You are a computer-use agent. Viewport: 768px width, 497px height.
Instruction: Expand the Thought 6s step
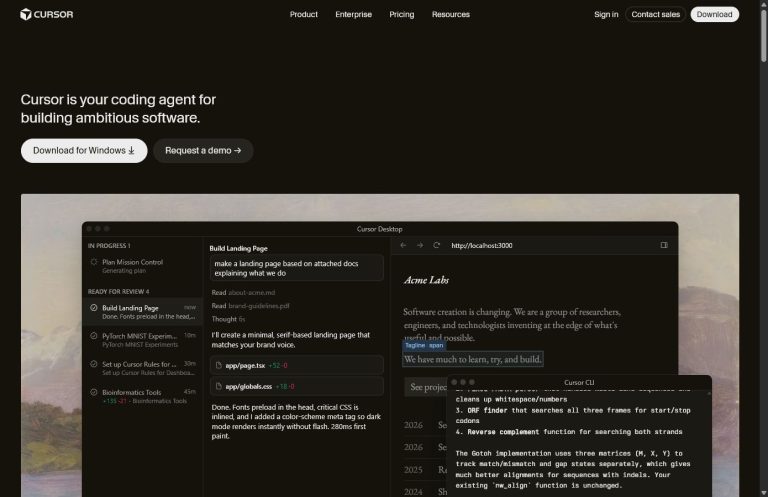click(x=228, y=319)
